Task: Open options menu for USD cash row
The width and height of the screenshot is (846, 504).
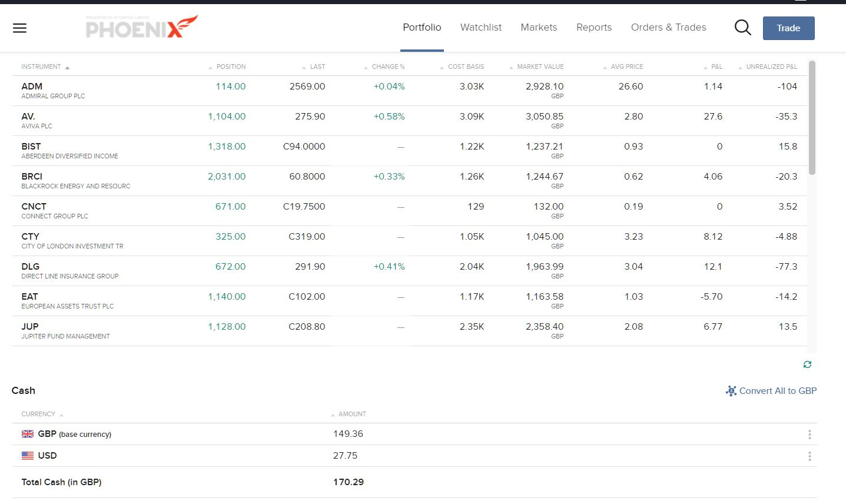Action: click(809, 456)
